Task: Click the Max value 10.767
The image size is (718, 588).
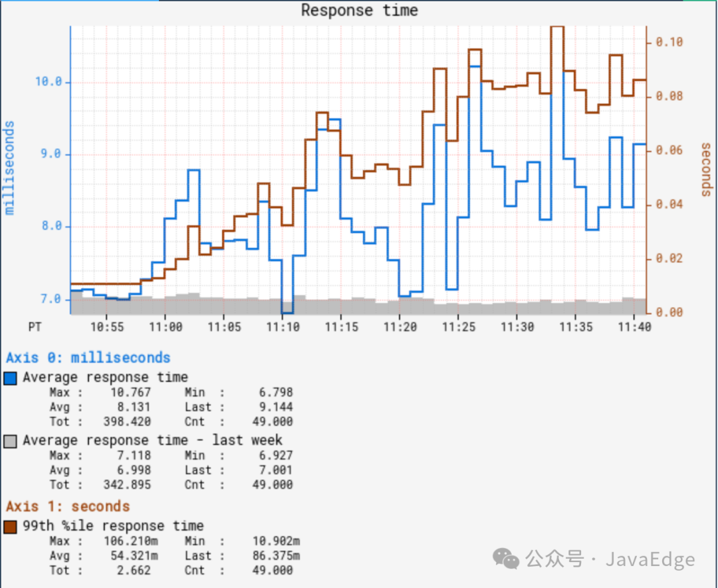Action: (130, 393)
